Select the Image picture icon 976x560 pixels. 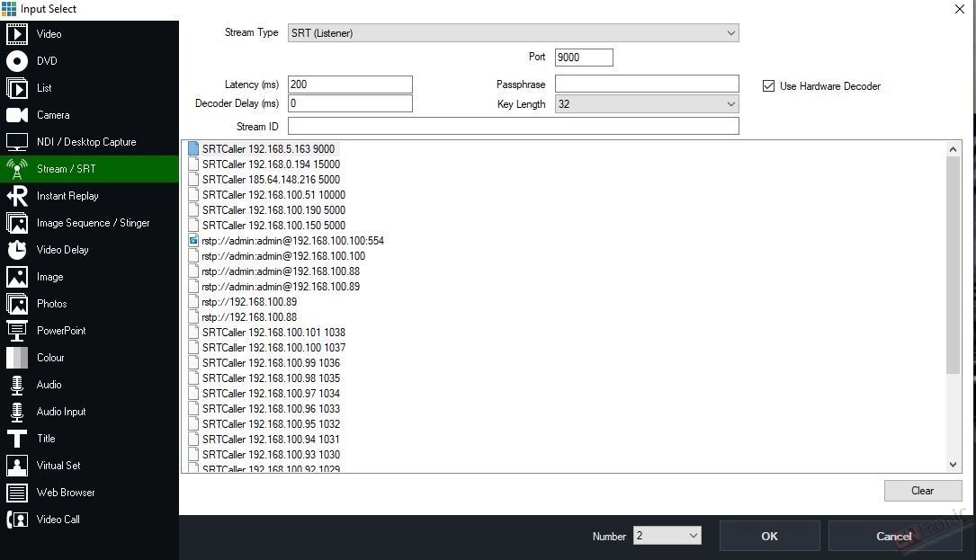pos(17,277)
